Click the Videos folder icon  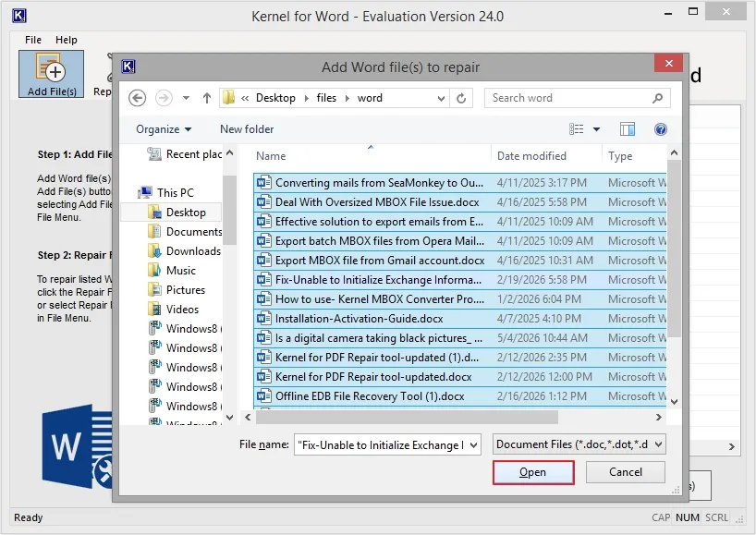(154, 309)
